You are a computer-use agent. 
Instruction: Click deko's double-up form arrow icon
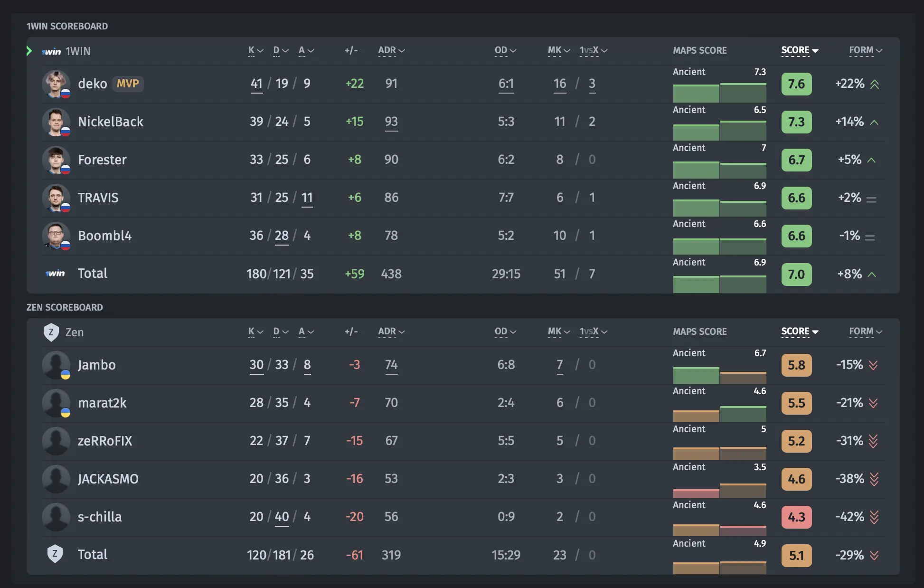pyautogui.click(x=875, y=84)
